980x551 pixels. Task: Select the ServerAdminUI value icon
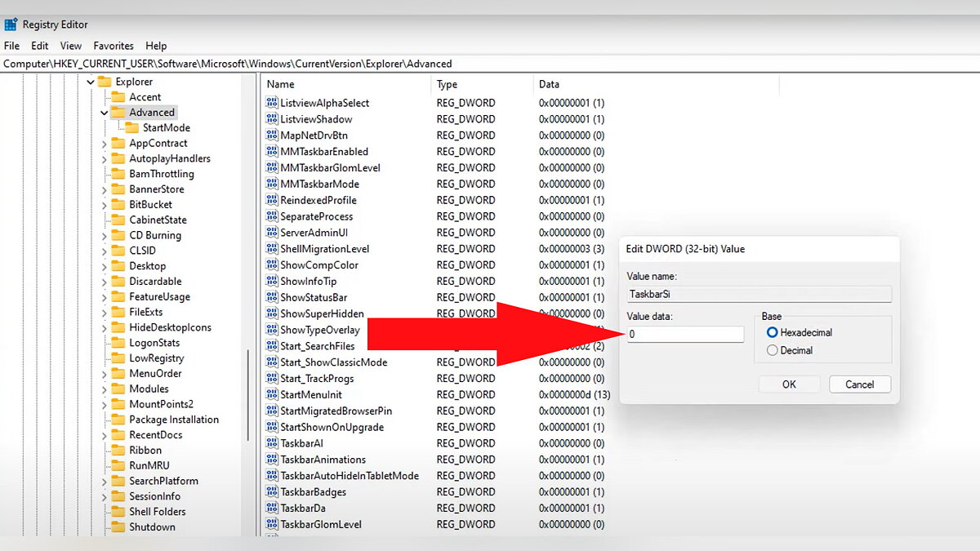[x=273, y=233]
